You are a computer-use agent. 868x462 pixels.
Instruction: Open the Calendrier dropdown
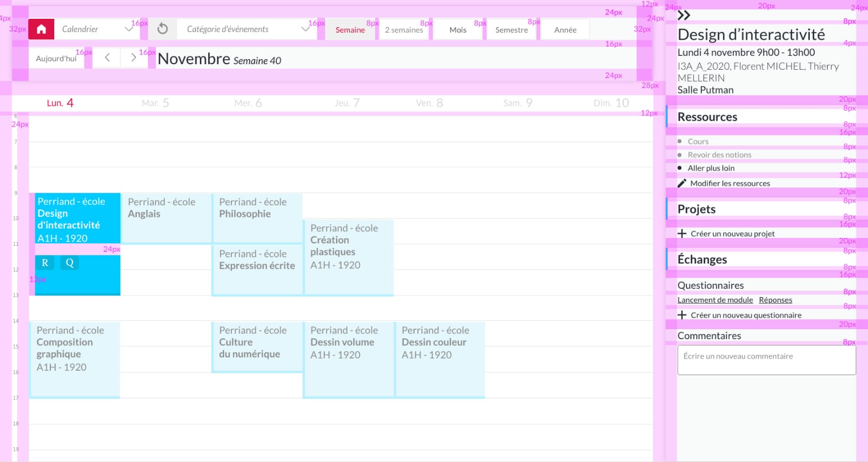coord(97,29)
